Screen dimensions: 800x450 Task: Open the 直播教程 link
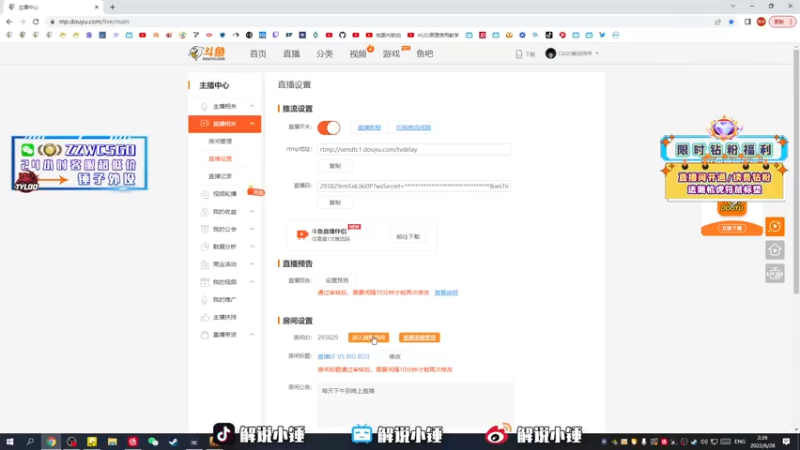click(x=369, y=128)
